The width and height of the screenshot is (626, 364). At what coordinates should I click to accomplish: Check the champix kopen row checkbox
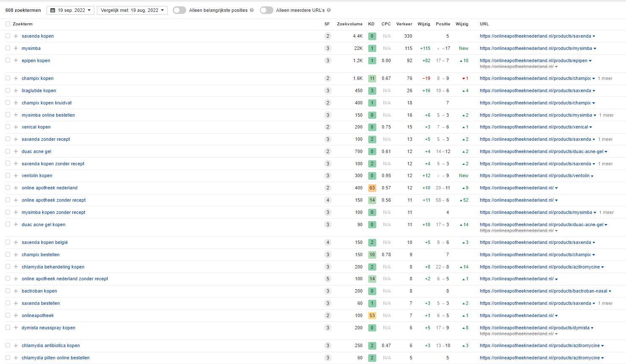(8, 78)
